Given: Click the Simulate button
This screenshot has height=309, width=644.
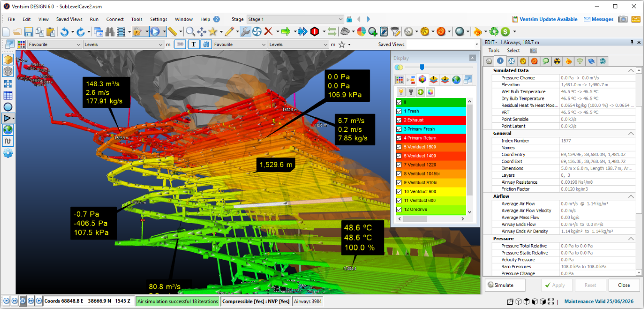Looking at the screenshot, I should click(x=505, y=285).
